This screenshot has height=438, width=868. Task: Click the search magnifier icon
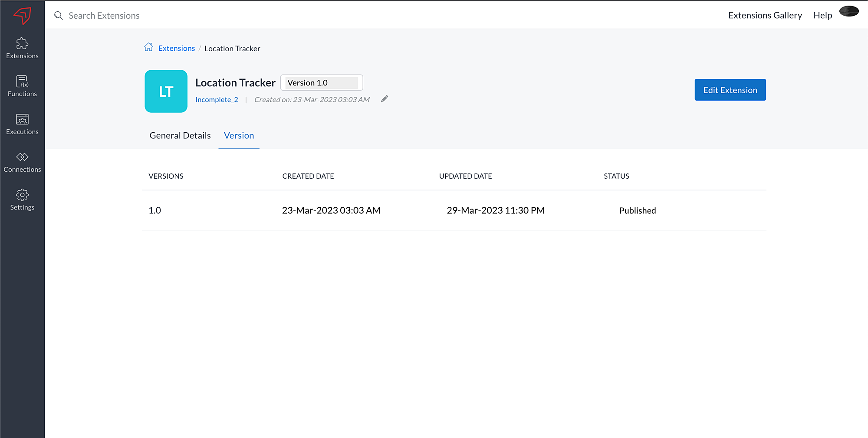point(59,16)
